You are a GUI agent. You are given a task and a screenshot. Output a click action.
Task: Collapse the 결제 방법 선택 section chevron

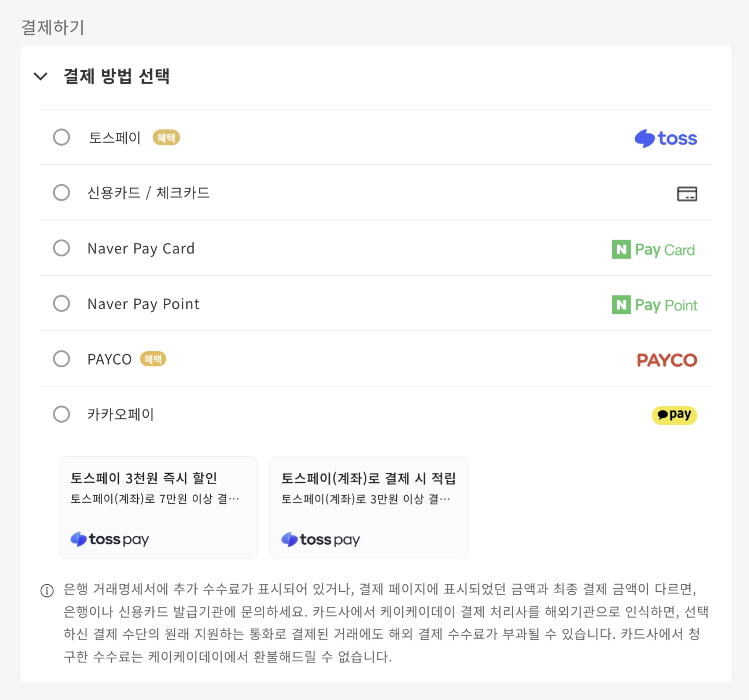coord(41,76)
